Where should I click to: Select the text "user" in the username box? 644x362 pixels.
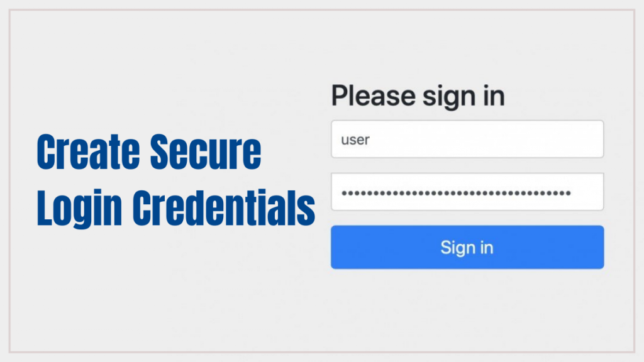pos(354,140)
